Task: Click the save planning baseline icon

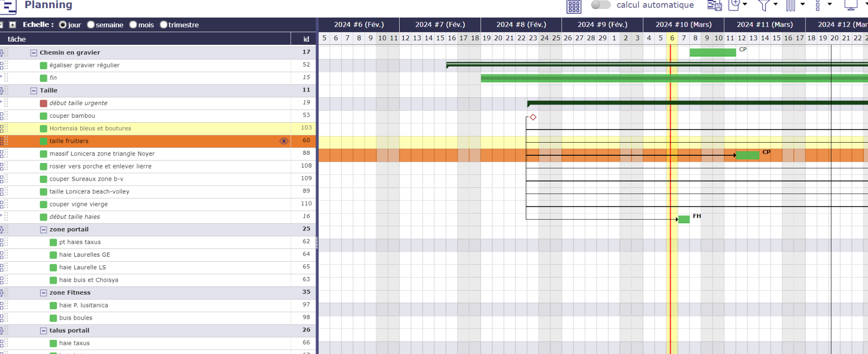Action: point(714,5)
